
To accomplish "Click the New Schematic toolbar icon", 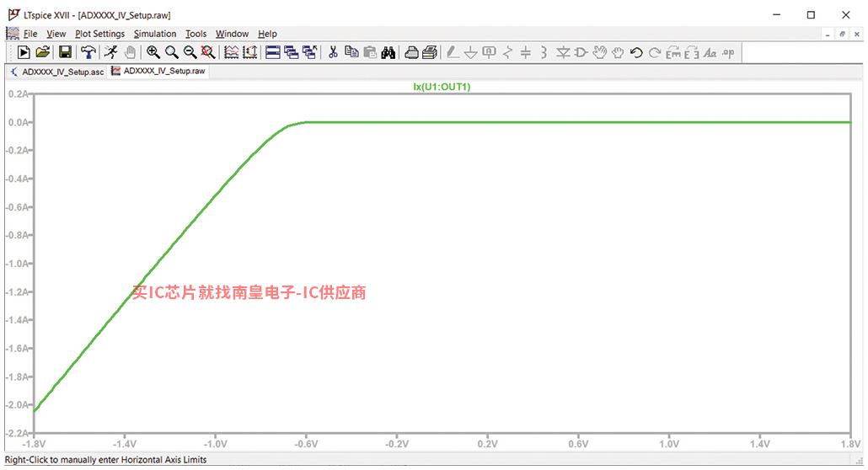I will point(24,52).
